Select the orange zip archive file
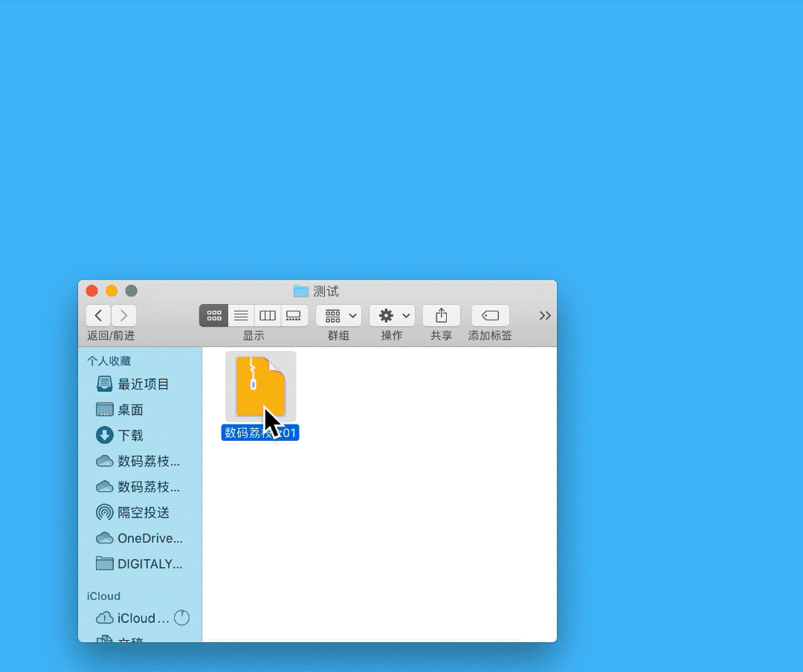 [x=260, y=387]
